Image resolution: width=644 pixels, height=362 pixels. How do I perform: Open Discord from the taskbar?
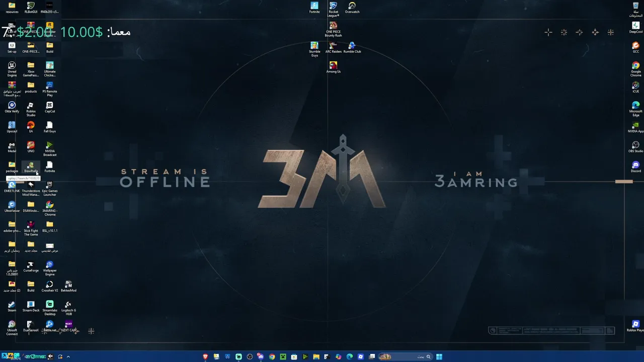pyautogui.click(x=261, y=357)
